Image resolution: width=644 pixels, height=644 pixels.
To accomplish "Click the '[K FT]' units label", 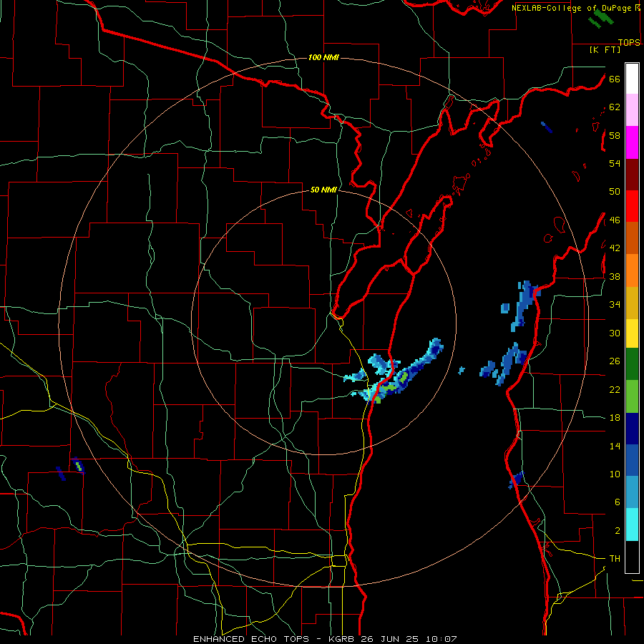I will pos(605,49).
